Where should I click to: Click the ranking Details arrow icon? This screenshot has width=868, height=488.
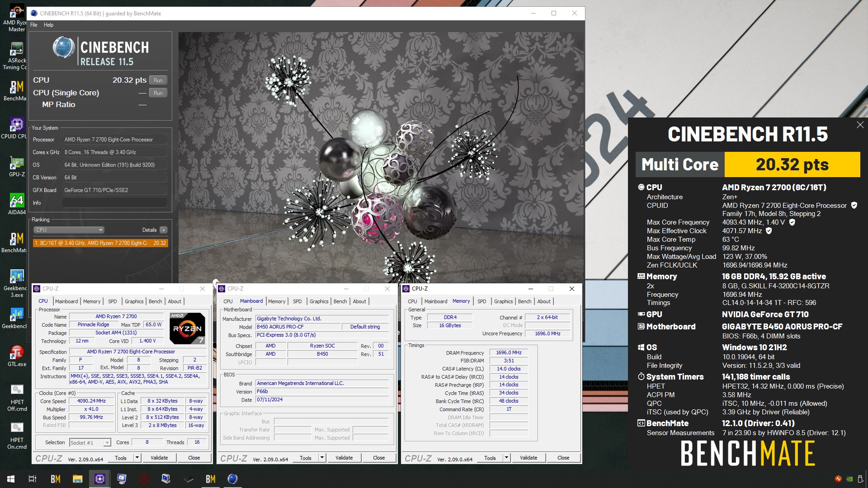[x=163, y=230]
